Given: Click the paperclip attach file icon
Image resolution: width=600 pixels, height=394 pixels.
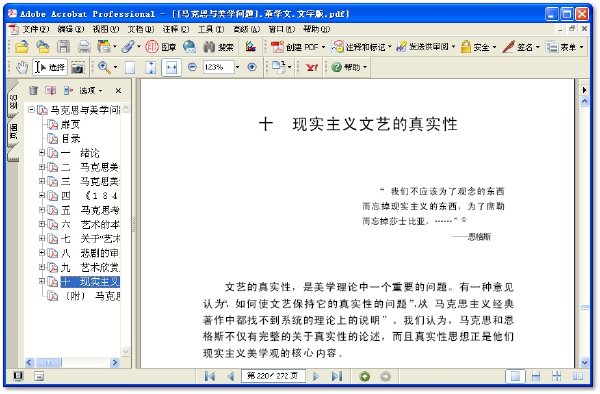Looking at the screenshot, I should tap(128, 47).
